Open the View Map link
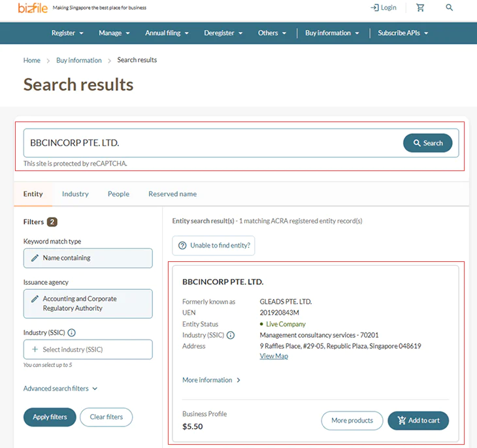 [x=274, y=356]
